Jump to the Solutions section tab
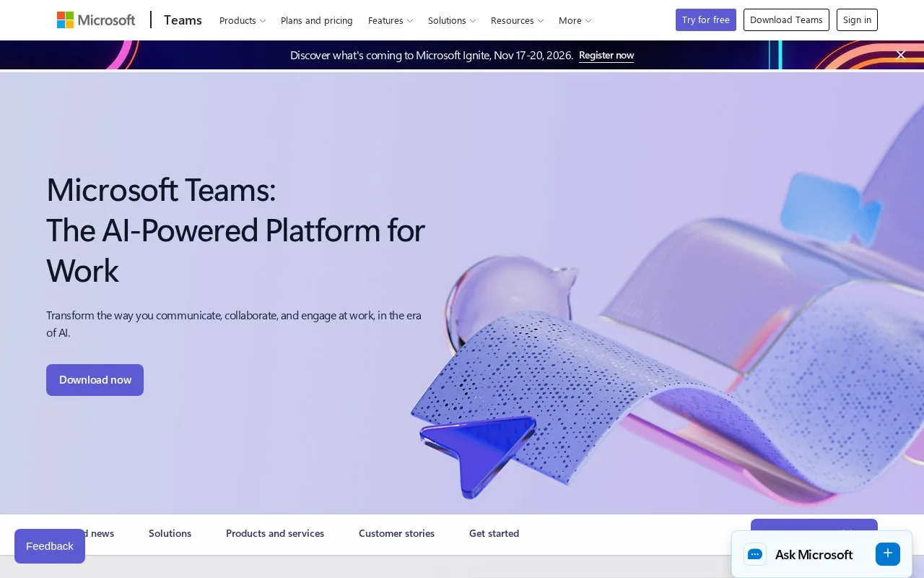This screenshot has width=924, height=578. click(x=170, y=533)
